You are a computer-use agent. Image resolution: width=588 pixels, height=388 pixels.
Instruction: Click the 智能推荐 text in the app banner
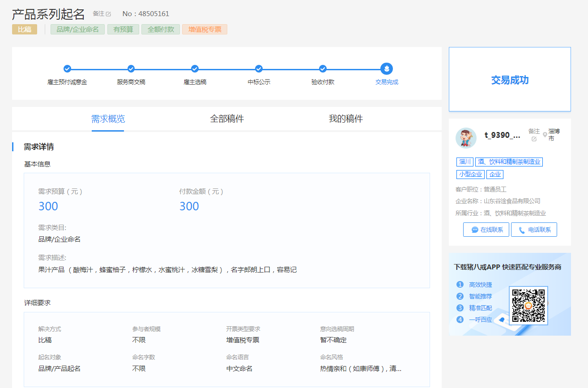481,296
